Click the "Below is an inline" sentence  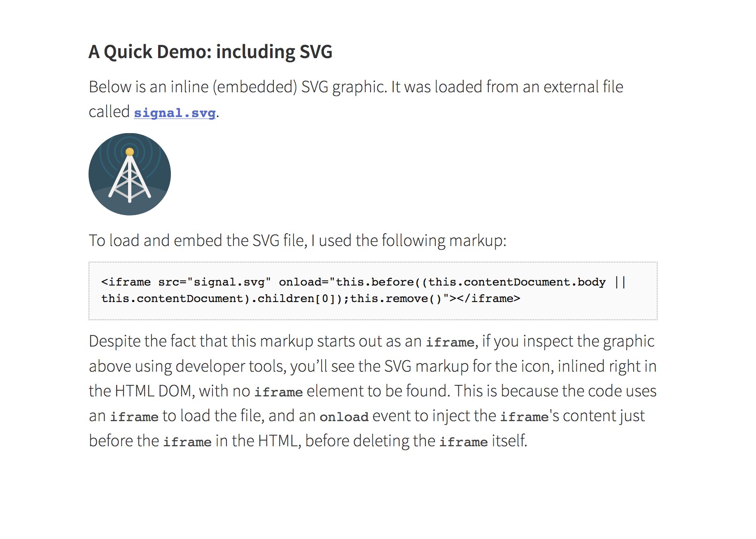pyautogui.click(x=356, y=87)
